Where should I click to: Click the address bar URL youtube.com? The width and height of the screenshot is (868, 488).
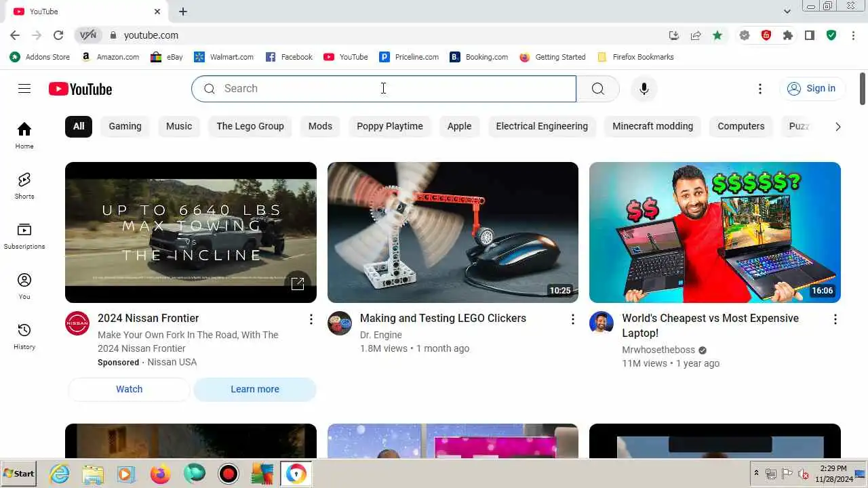click(x=151, y=35)
